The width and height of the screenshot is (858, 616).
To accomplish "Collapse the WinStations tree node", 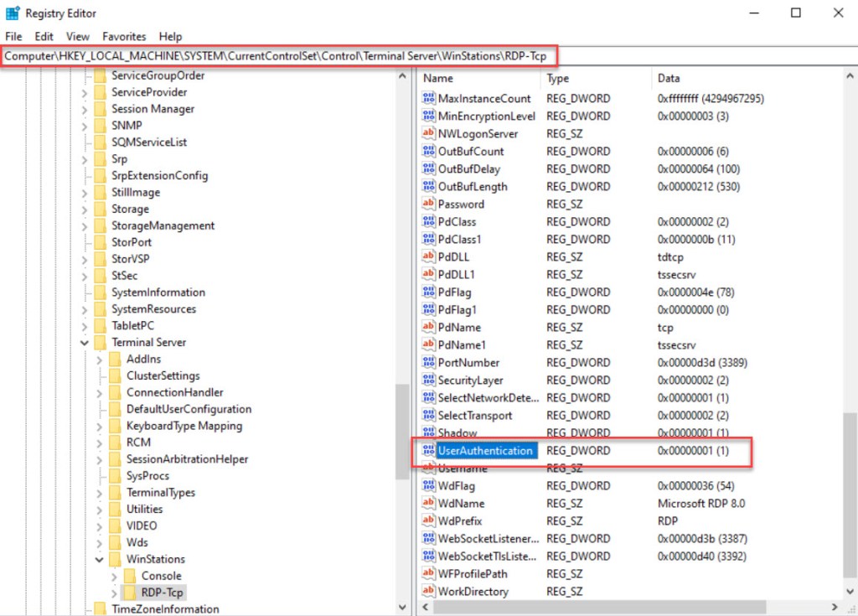I will 100,560.
